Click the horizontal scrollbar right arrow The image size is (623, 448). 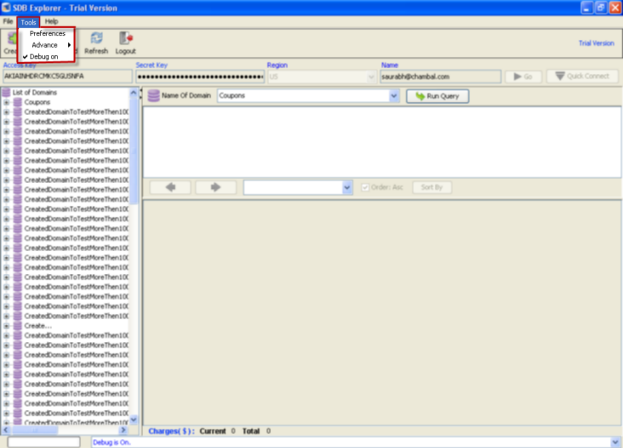pyautogui.click(x=123, y=430)
